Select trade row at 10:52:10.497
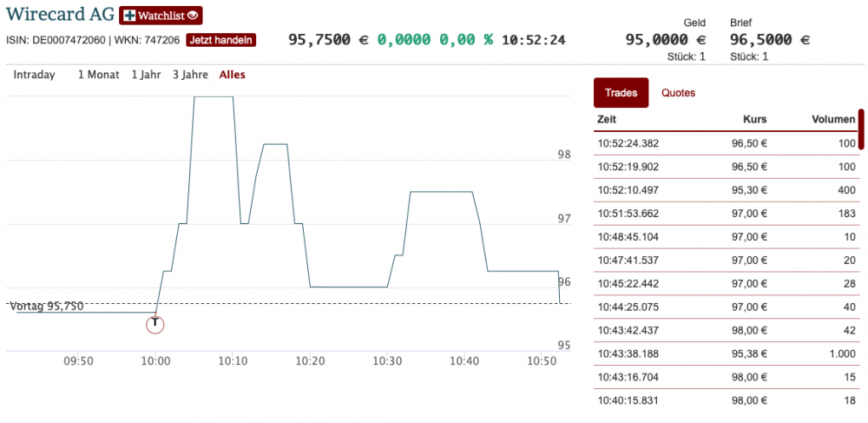This screenshot has height=423, width=868. [x=726, y=190]
